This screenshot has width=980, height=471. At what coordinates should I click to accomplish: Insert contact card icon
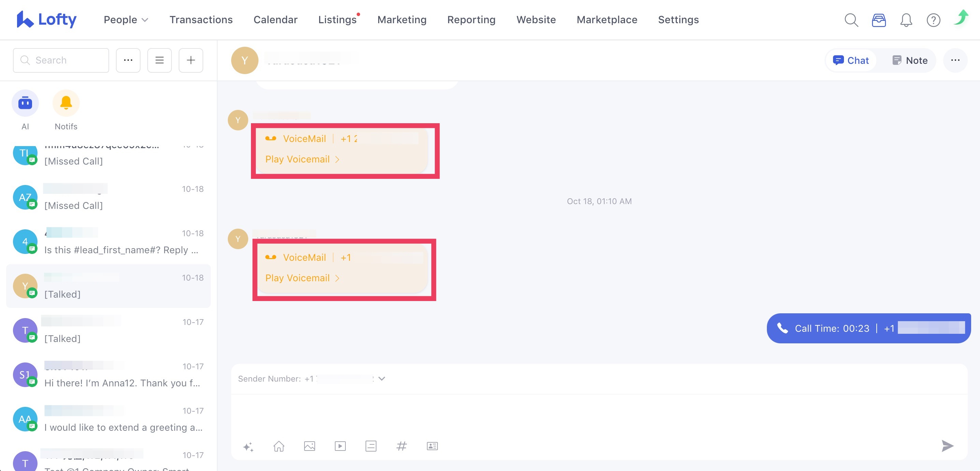click(x=432, y=446)
